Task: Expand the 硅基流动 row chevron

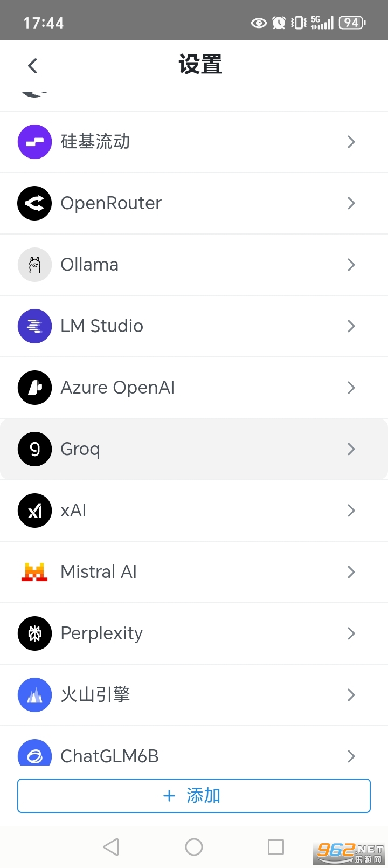Action: [x=351, y=142]
